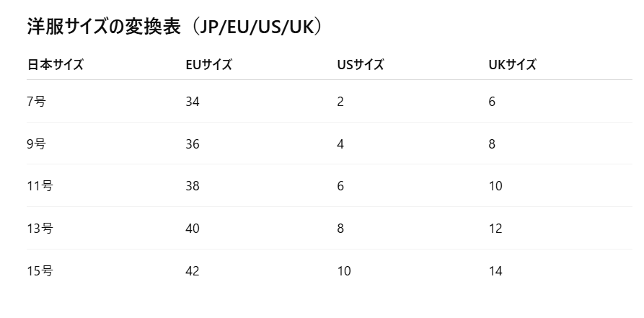Select the USサイズ column header
Image resolution: width=644 pixels, height=318 pixels.
pyautogui.click(x=360, y=65)
